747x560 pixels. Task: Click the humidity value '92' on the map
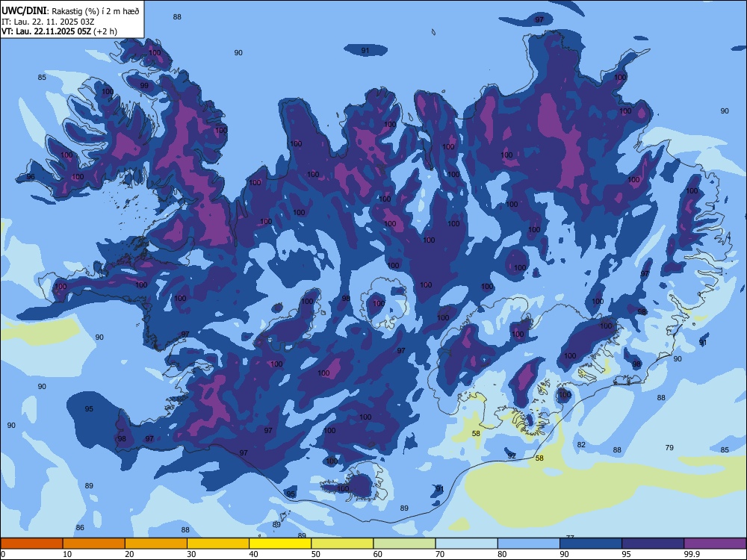[512, 455]
